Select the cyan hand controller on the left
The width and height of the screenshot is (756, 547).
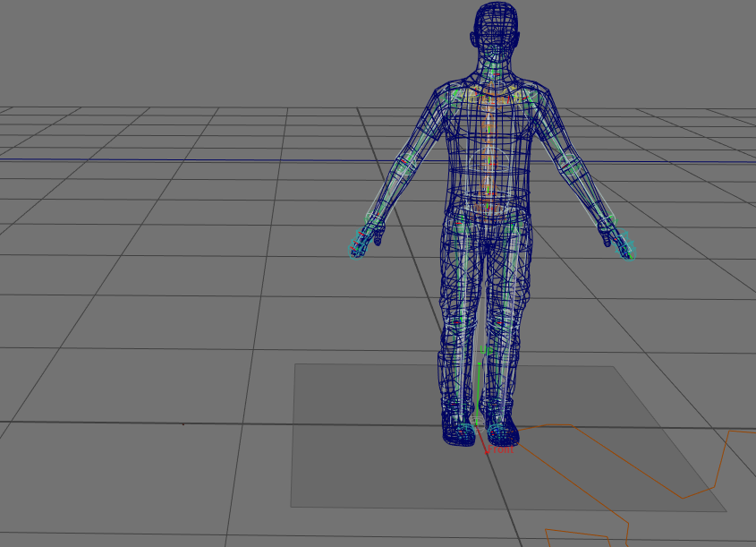(358, 245)
